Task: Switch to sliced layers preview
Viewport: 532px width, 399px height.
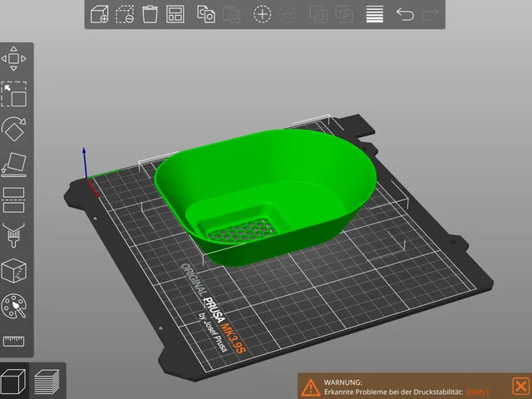Action: pyautogui.click(x=47, y=382)
